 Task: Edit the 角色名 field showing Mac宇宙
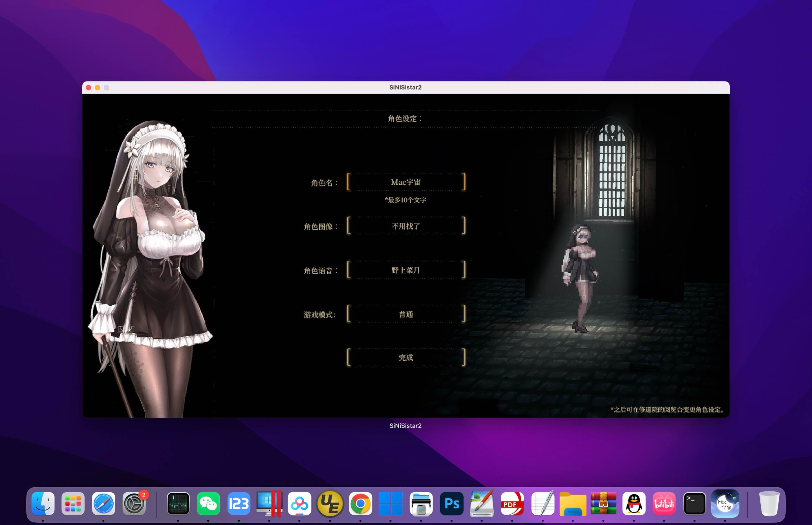(x=406, y=182)
